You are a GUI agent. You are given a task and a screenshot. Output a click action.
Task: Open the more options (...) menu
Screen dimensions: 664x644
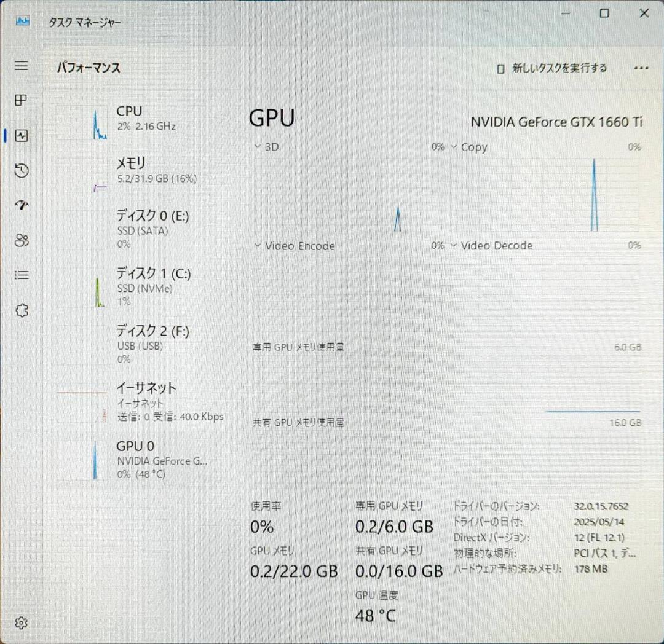coord(642,68)
